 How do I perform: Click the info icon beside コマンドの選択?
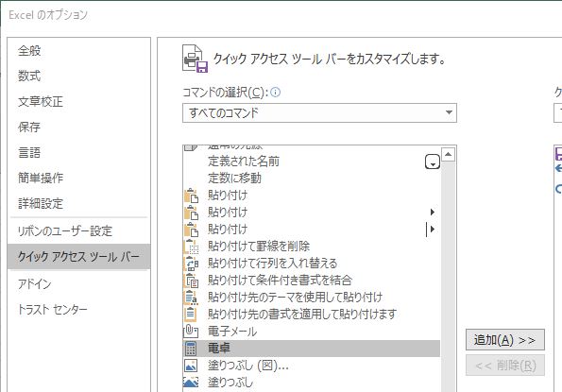275,93
